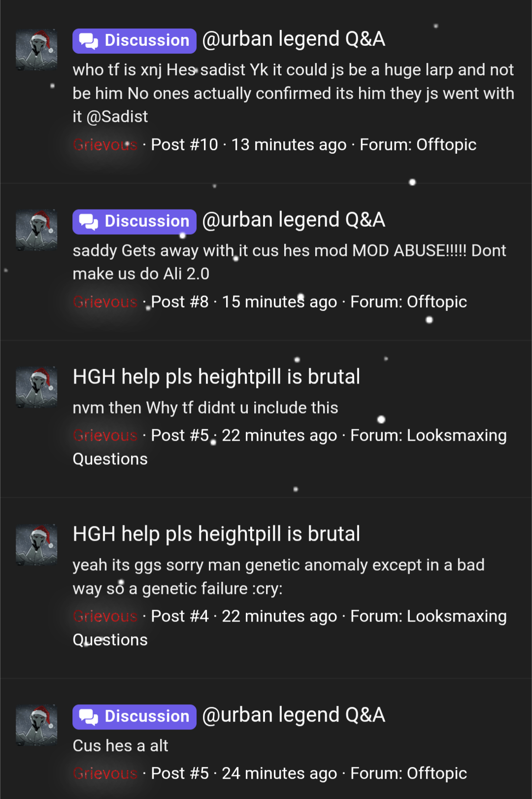Click Grievous username on Post #4
532x799 pixels.
(105, 617)
